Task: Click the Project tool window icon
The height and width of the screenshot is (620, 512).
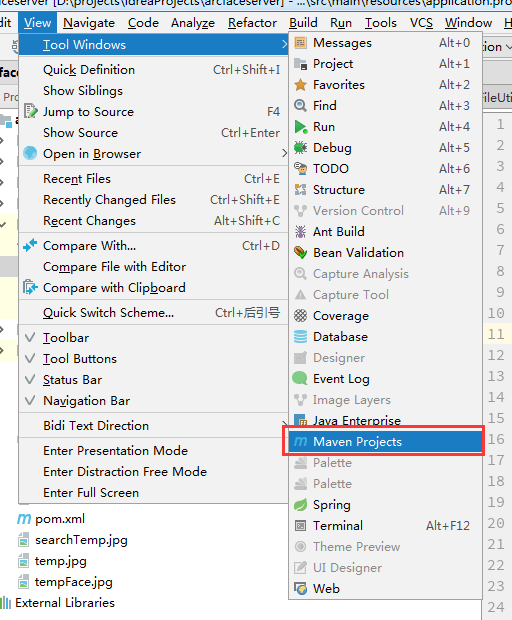Action: (x=300, y=64)
